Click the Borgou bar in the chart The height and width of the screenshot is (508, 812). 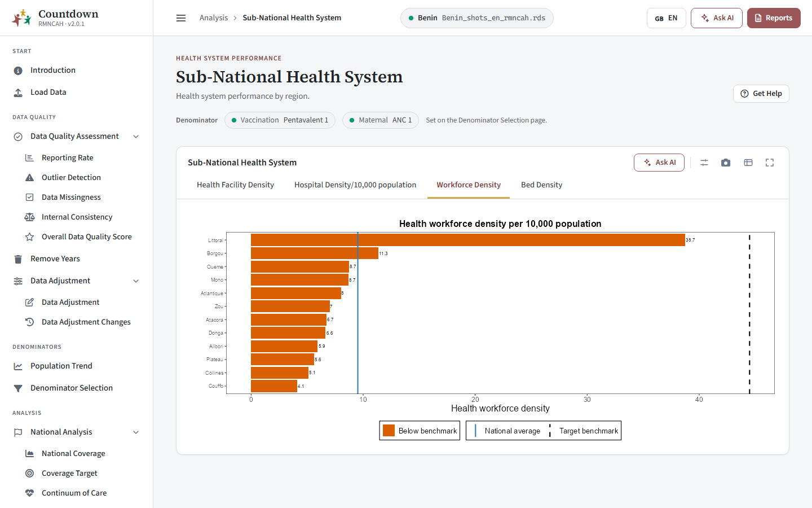pyautogui.click(x=315, y=253)
